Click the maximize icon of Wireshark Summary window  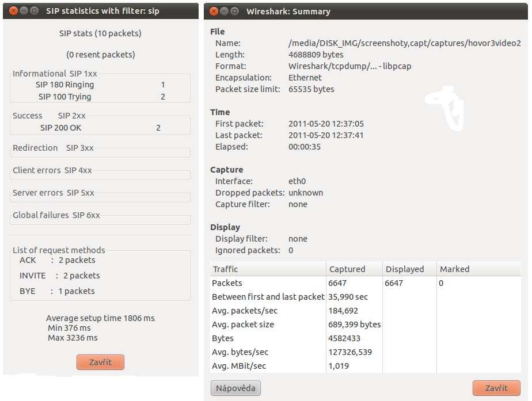(234, 11)
